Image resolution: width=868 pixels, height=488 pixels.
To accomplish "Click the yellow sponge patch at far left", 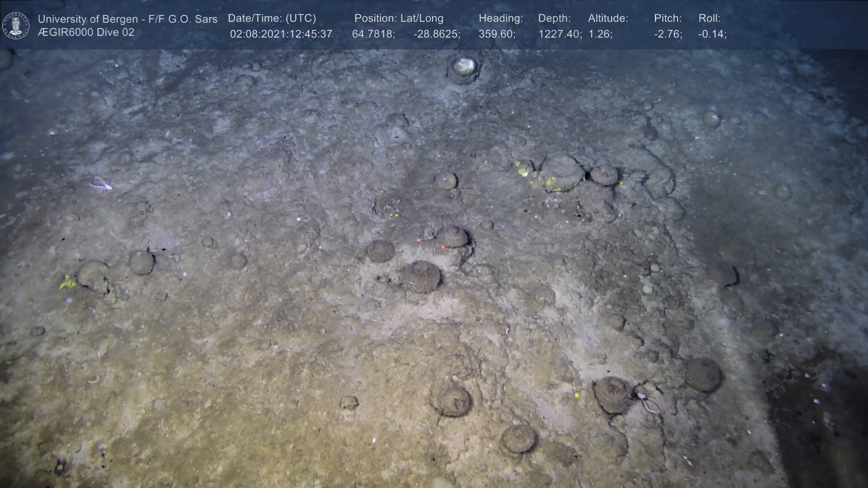I will 67,282.
